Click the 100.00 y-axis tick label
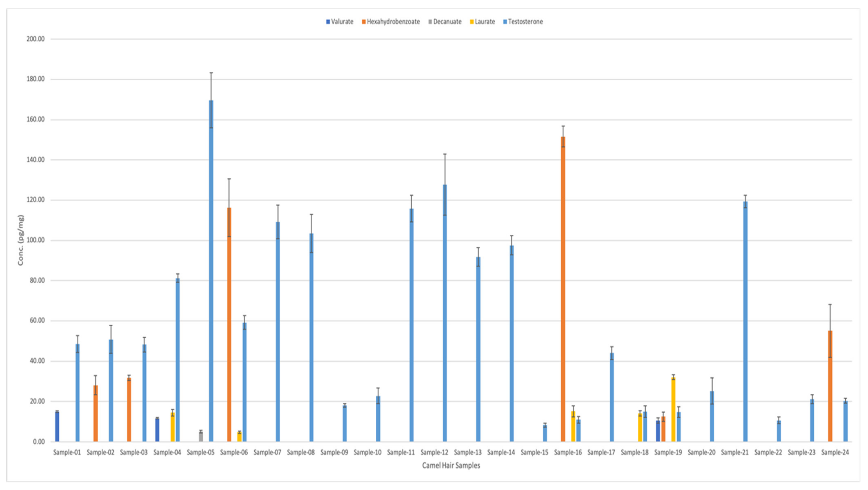This screenshot has width=868, height=490. point(35,241)
